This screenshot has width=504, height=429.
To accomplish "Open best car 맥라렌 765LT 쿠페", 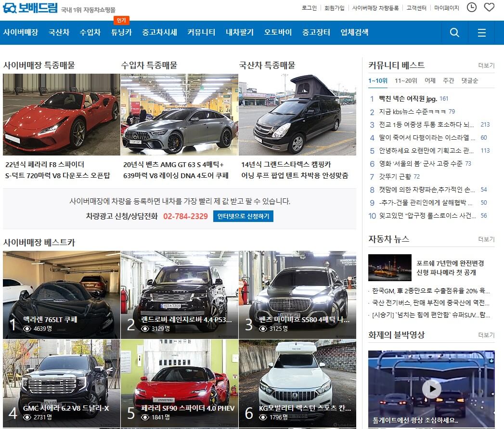I will 62,295.
